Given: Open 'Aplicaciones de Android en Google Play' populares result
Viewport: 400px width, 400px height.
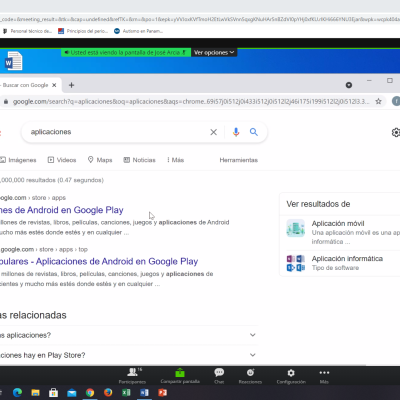Looking at the screenshot, I should point(99,261).
